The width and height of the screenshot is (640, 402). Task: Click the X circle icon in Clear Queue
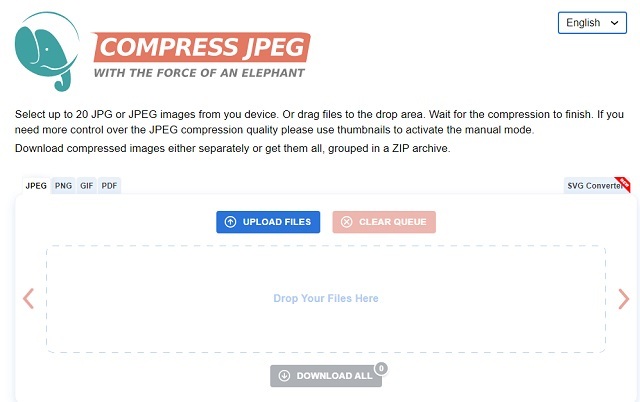click(x=347, y=222)
